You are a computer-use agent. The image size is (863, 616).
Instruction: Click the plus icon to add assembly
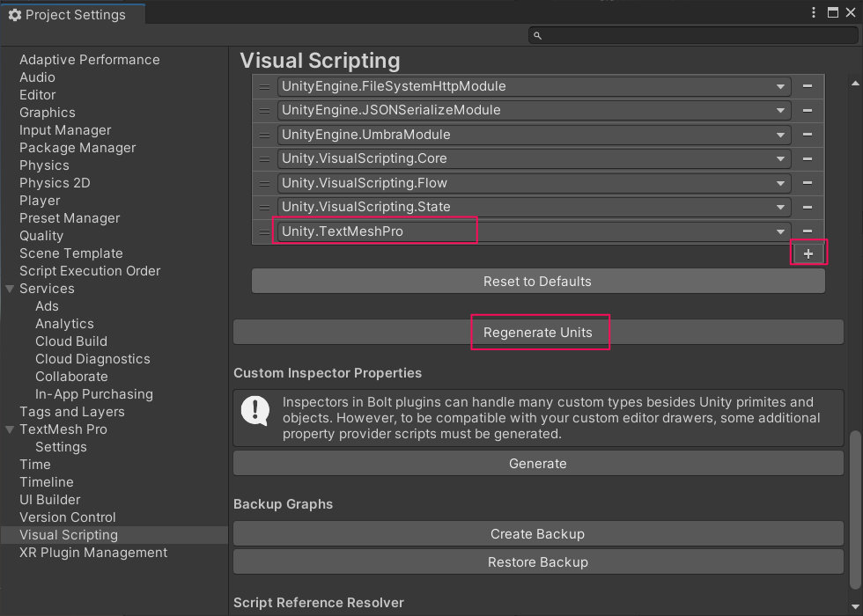tap(808, 253)
